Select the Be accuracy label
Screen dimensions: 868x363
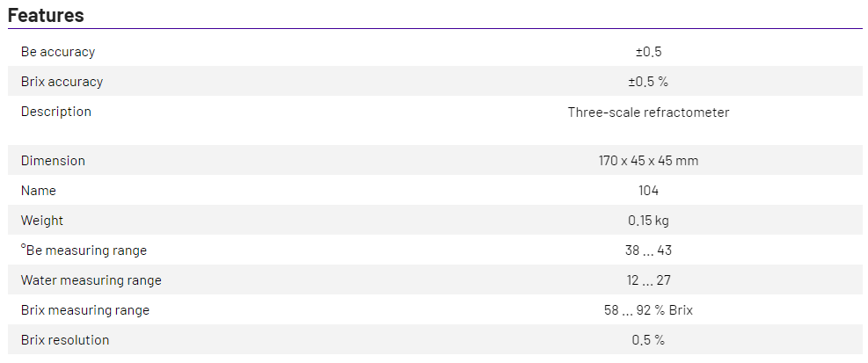click(x=58, y=52)
